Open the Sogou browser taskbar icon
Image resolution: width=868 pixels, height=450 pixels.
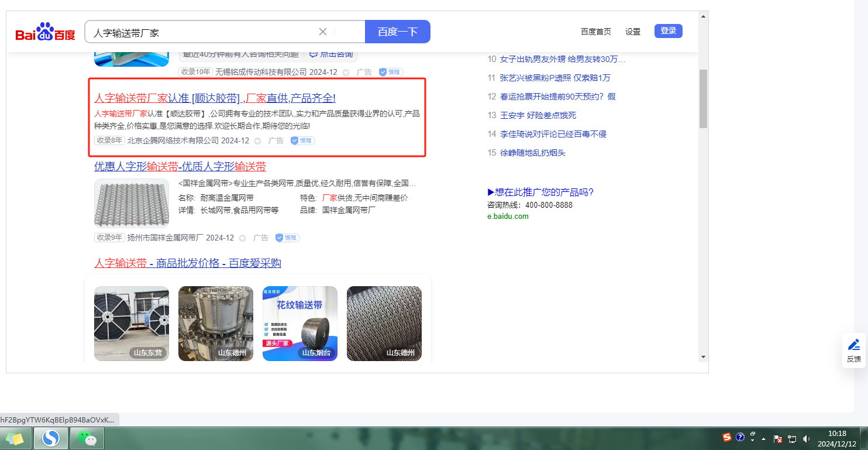[51, 438]
